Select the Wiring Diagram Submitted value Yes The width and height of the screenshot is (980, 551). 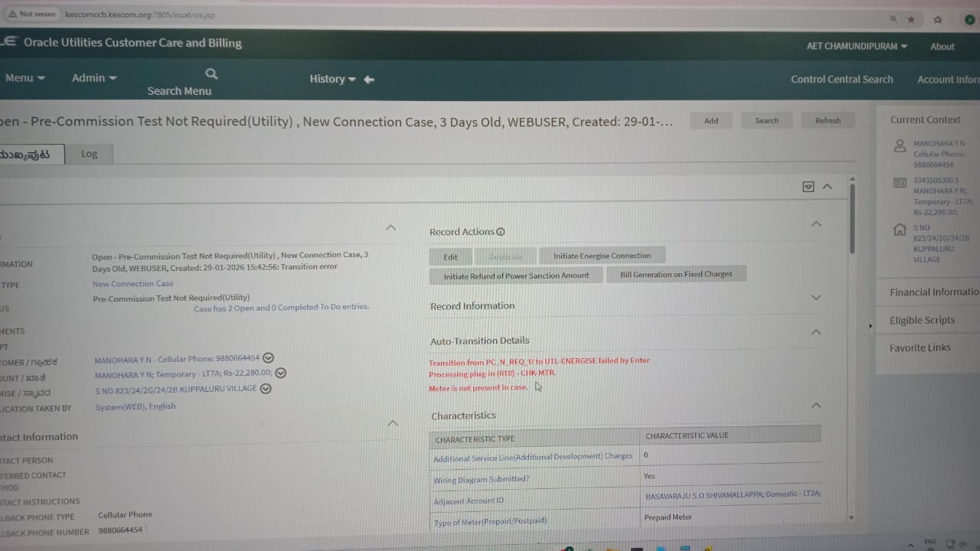[x=649, y=476]
